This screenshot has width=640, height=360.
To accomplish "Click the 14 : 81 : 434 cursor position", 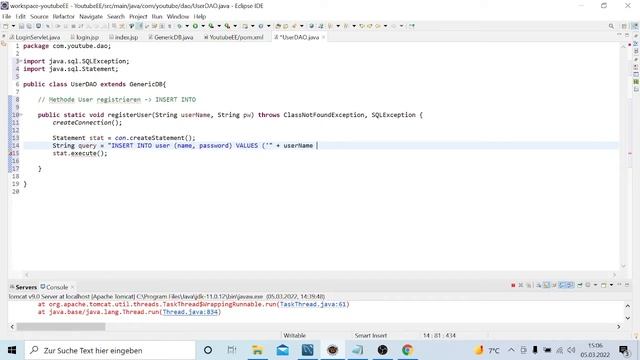I will click(x=439, y=335).
